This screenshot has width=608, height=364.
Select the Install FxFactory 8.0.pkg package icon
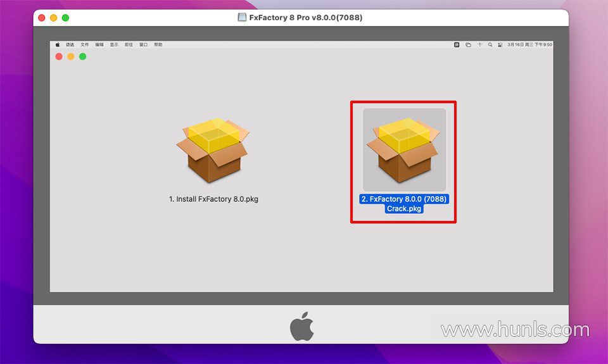click(x=213, y=150)
